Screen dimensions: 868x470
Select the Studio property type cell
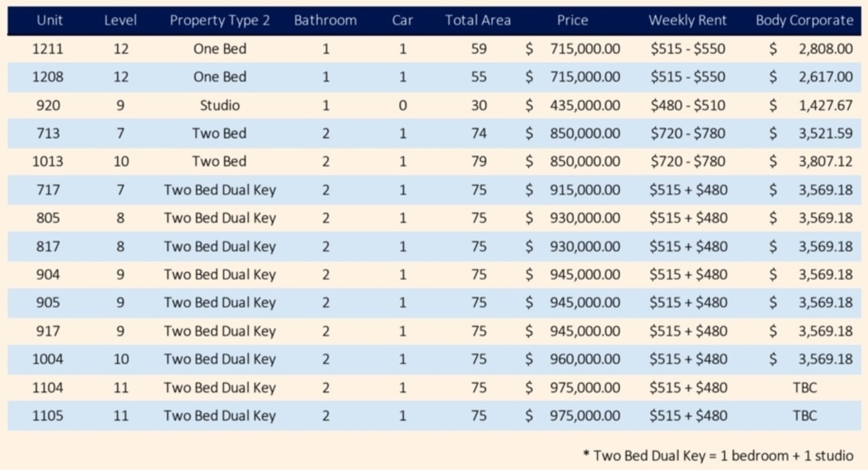(220, 105)
